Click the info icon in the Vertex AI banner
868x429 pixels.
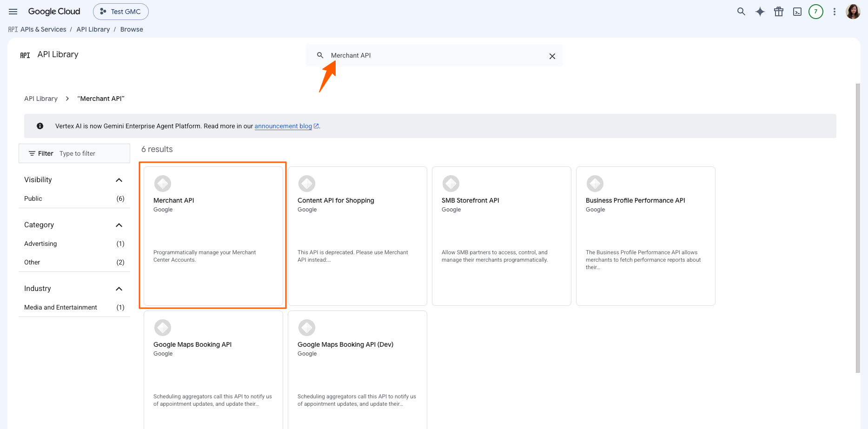(x=40, y=126)
